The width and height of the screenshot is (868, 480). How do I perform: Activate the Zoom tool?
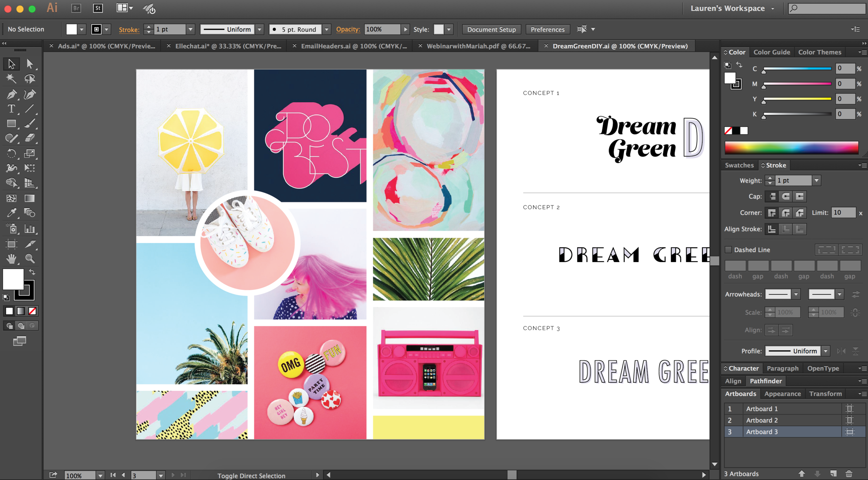pyautogui.click(x=30, y=259)
